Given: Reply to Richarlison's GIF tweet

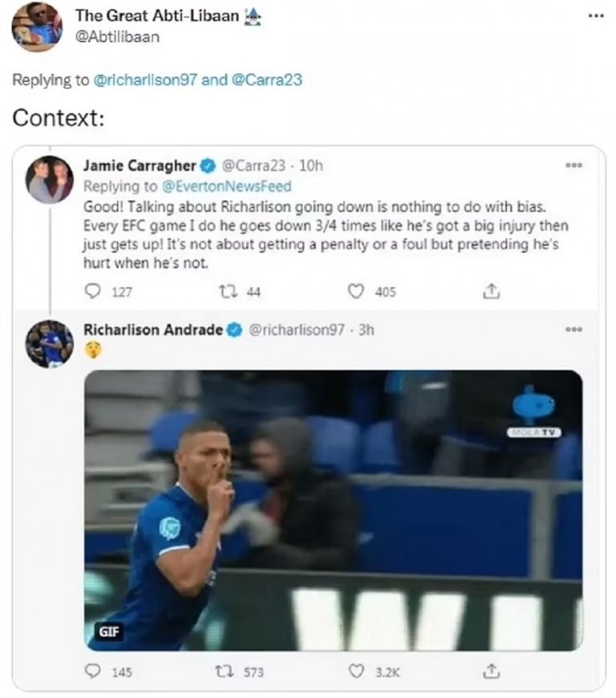Looking at the screenshot, I should click(93, 672).
